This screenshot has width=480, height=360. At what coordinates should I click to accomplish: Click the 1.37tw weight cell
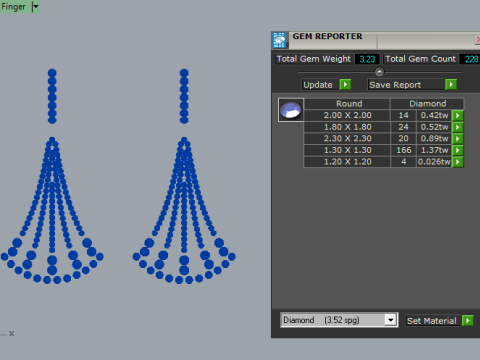click(434, 150)
